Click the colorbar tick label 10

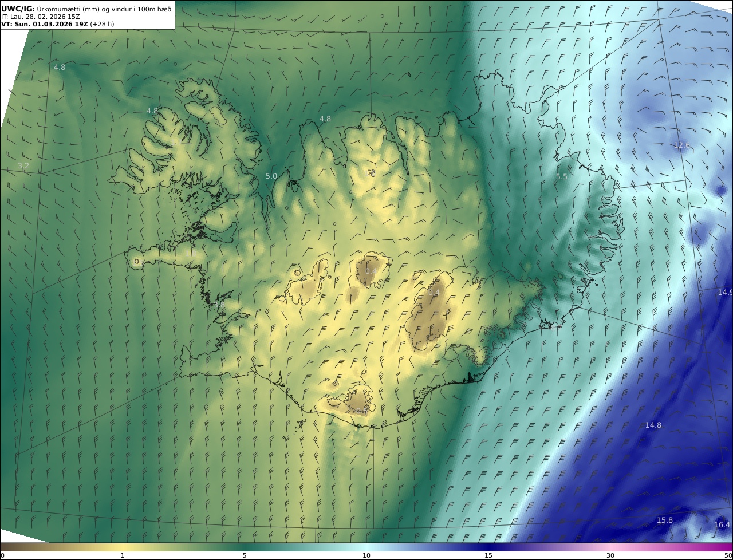click(366, 555)
